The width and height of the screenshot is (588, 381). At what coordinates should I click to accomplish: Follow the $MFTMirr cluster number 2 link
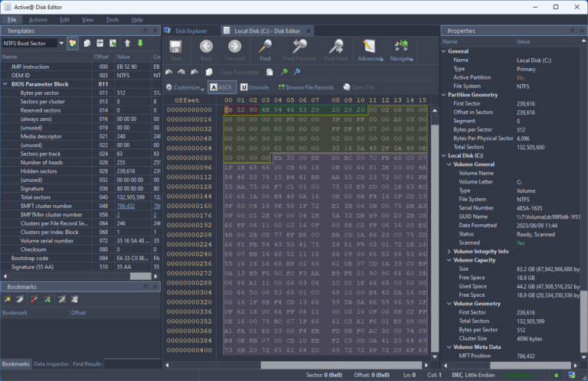click(118, 215)
